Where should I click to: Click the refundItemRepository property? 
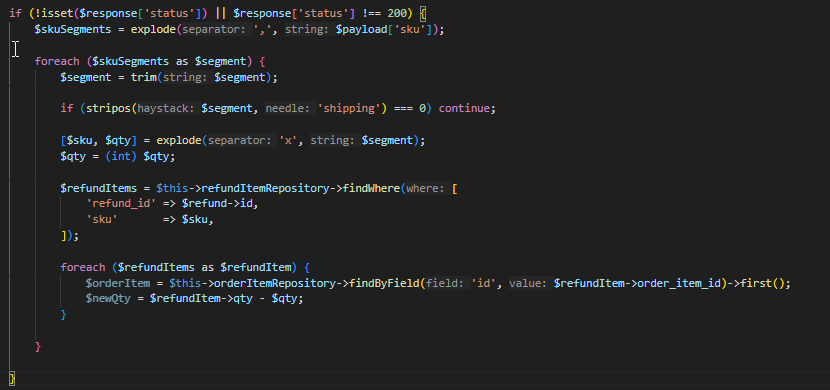click(265, 188)
